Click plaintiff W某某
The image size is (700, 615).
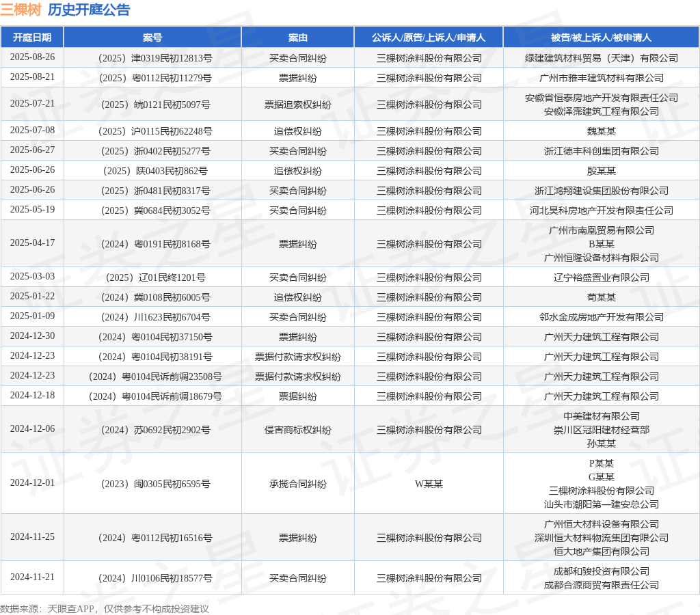pyautogui.click(x=429, y=484)
